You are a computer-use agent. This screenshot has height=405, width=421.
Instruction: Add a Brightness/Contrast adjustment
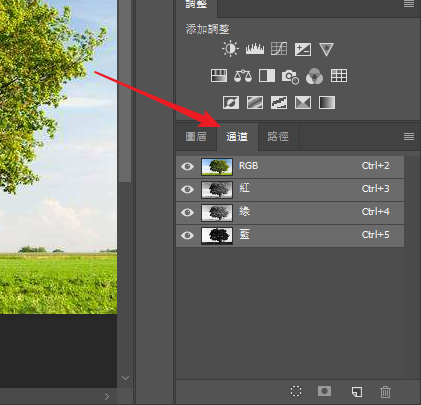(x=230, y=49)
